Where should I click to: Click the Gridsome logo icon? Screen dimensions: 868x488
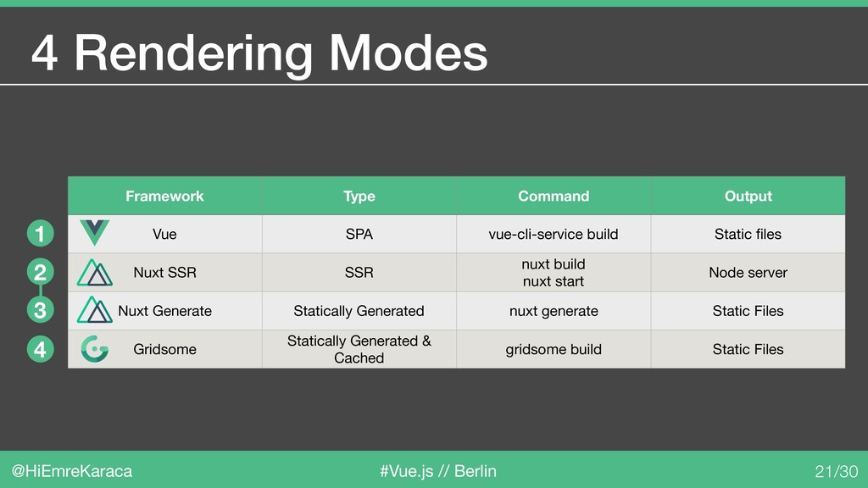point(95,349)
